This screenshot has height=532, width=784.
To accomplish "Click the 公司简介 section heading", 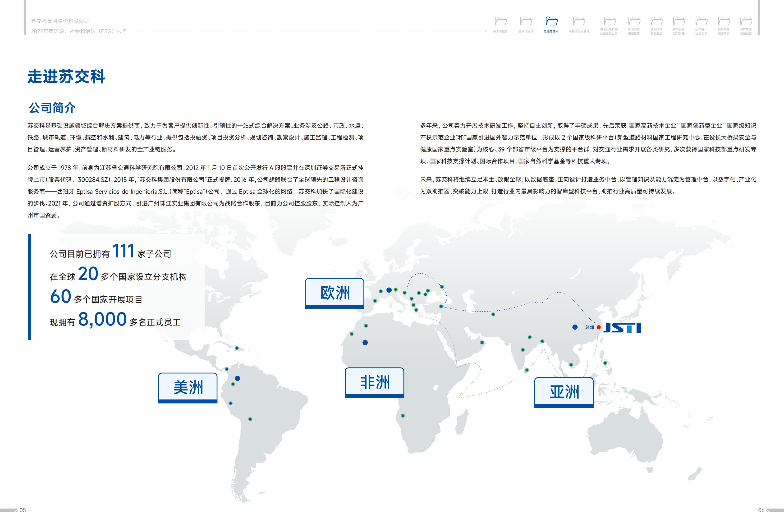I will point(52,108).
